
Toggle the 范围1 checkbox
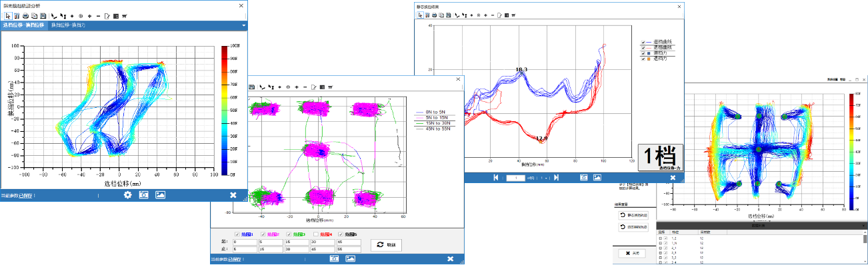(237, 234)
